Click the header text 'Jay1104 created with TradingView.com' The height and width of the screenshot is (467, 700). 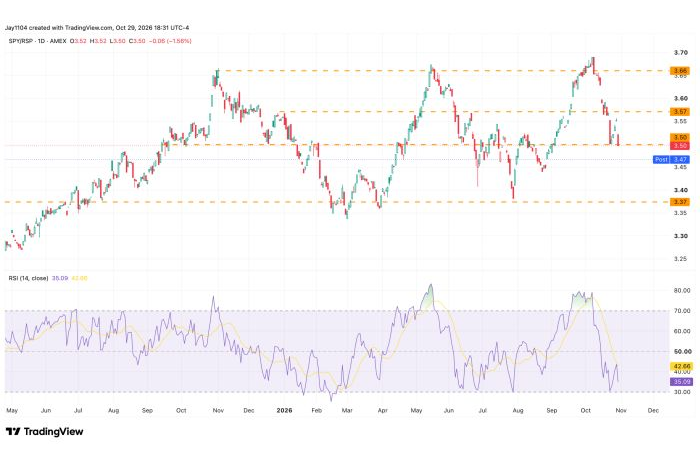coord(58,28)
